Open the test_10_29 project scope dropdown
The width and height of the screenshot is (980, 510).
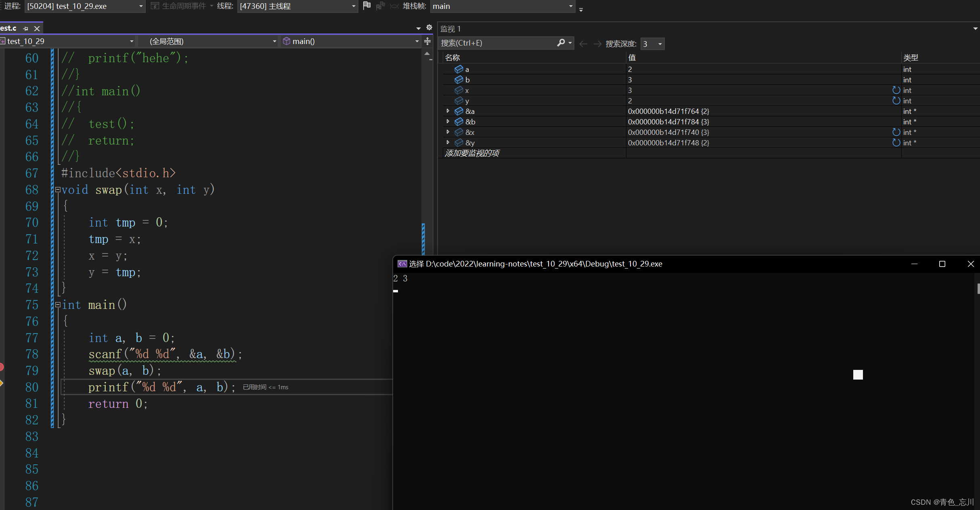(x=68, y=41)
